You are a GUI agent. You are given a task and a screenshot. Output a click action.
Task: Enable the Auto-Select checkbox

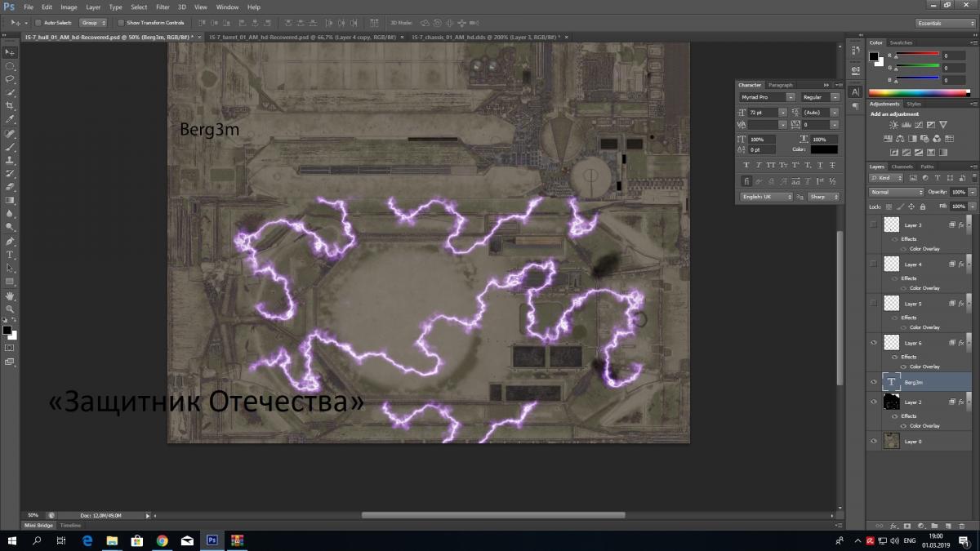(x=39, y=23)
